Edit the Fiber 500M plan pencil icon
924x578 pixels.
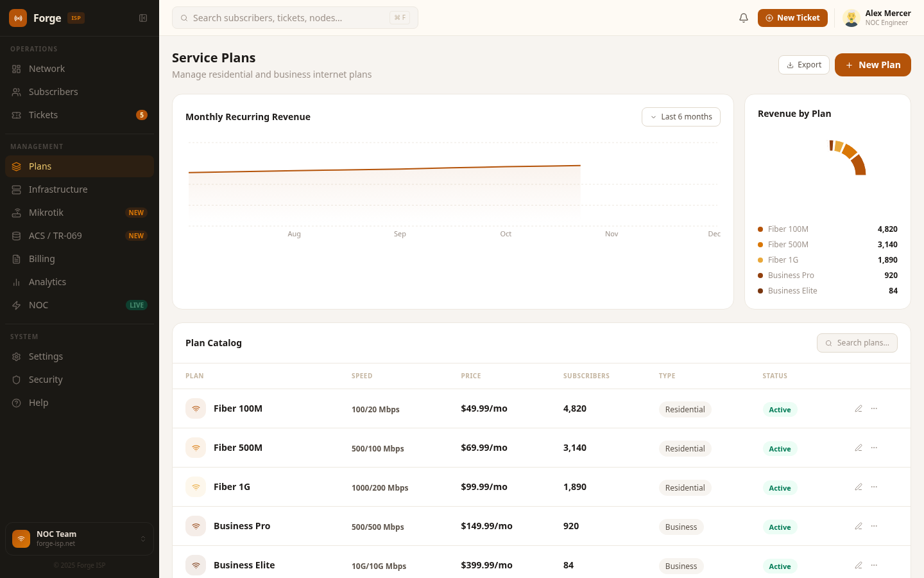pyautogui.click(x=859, y=448)
